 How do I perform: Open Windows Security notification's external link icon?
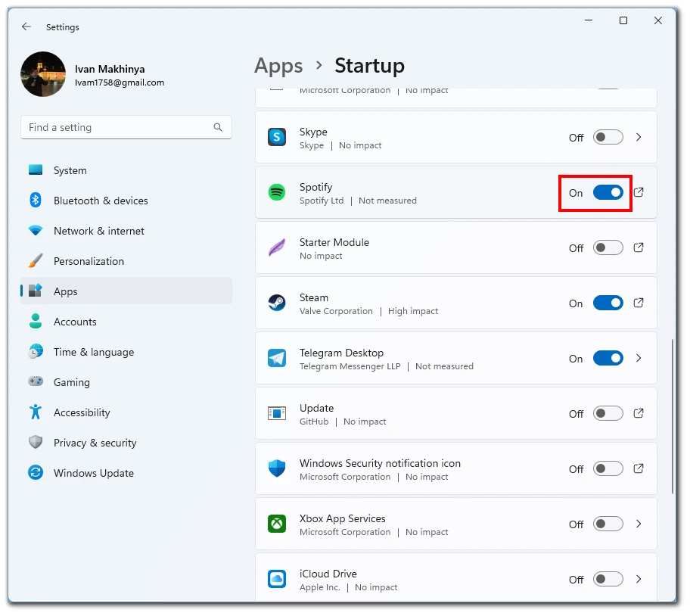click(639, 468)
